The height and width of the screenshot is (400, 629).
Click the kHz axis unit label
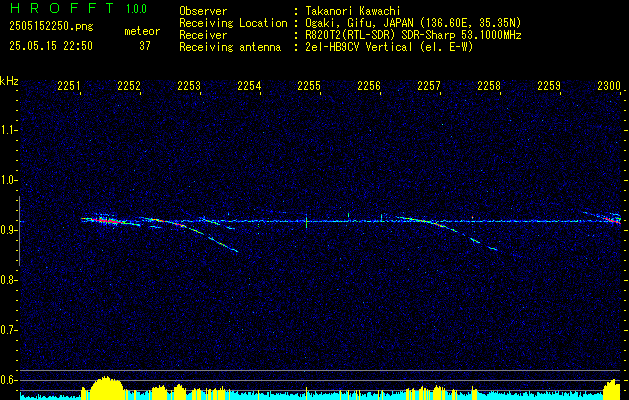[x=10, y=81]
